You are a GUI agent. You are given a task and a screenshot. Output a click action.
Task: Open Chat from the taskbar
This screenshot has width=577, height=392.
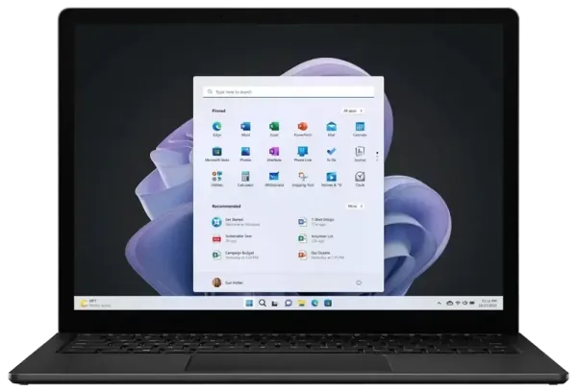288,303
